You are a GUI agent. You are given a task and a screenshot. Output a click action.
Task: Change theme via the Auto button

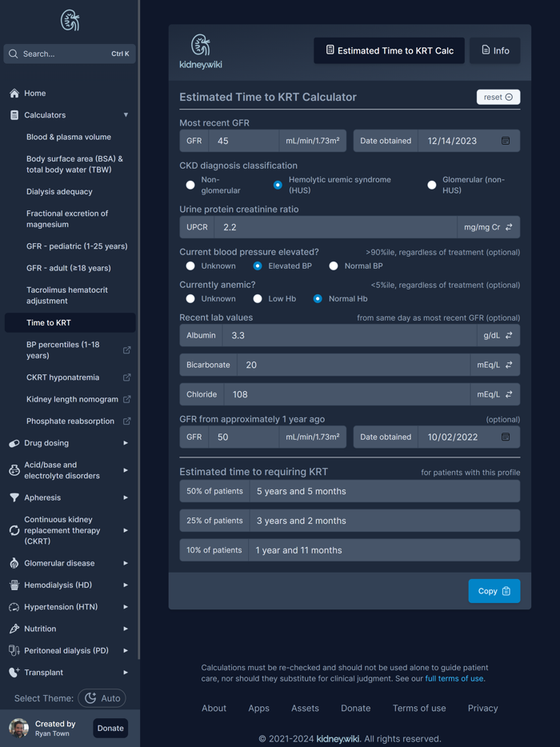[102, 698]
